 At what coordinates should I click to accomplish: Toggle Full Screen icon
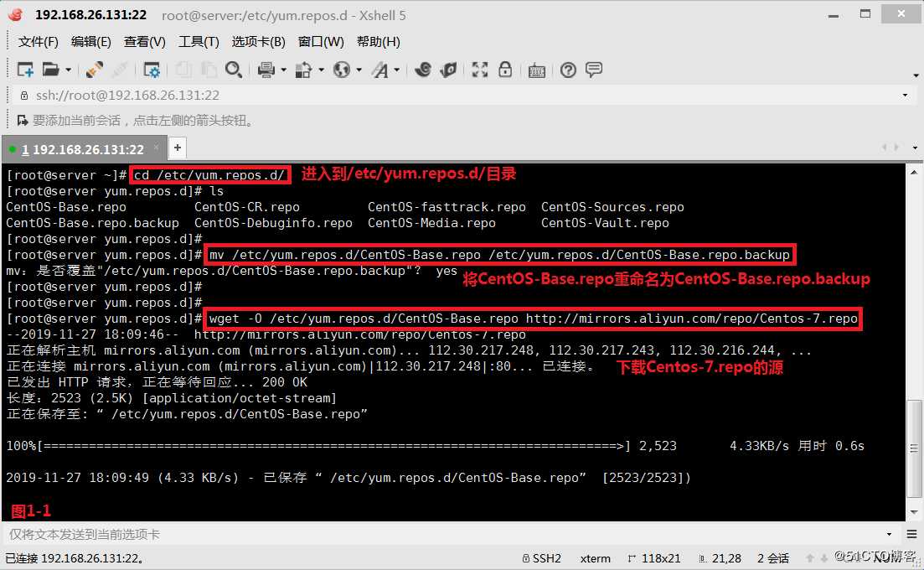pyautogui.click(x=480, y=70)
